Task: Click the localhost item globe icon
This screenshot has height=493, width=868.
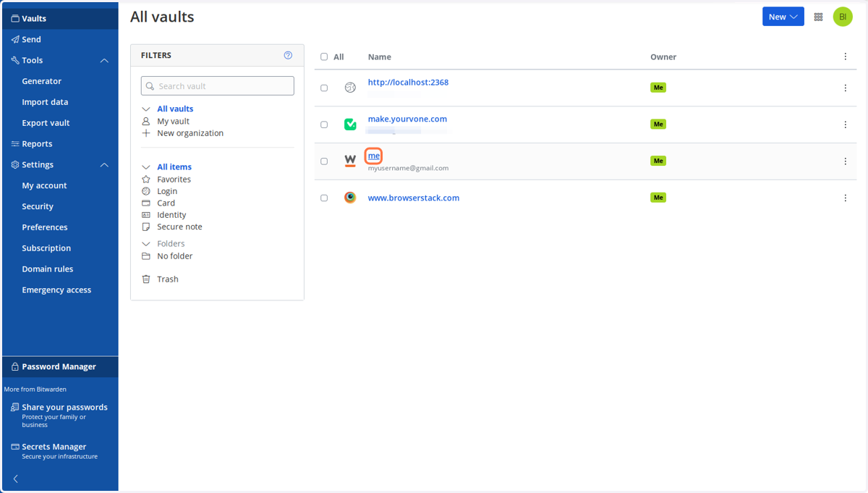Action: click(x=350, y=88)
